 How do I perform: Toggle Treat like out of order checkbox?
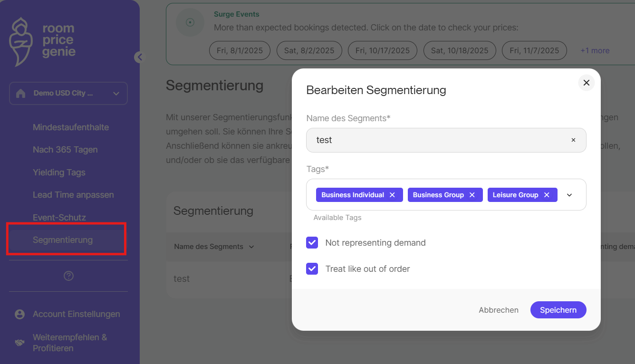point(312,269)
